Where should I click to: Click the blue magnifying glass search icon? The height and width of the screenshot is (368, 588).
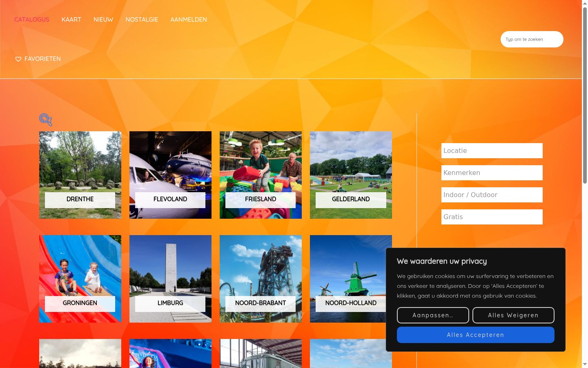pyautogui.click(x=46, y=120)
